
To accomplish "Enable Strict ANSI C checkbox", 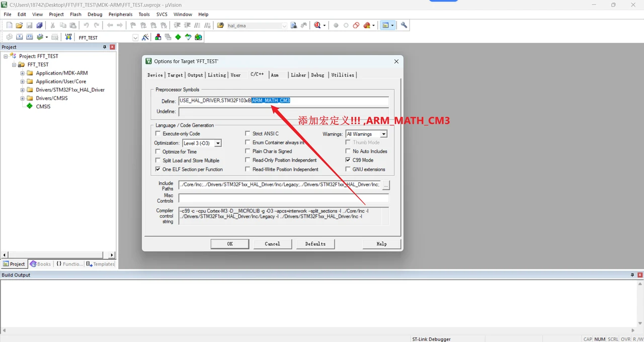I will (248, 134).
